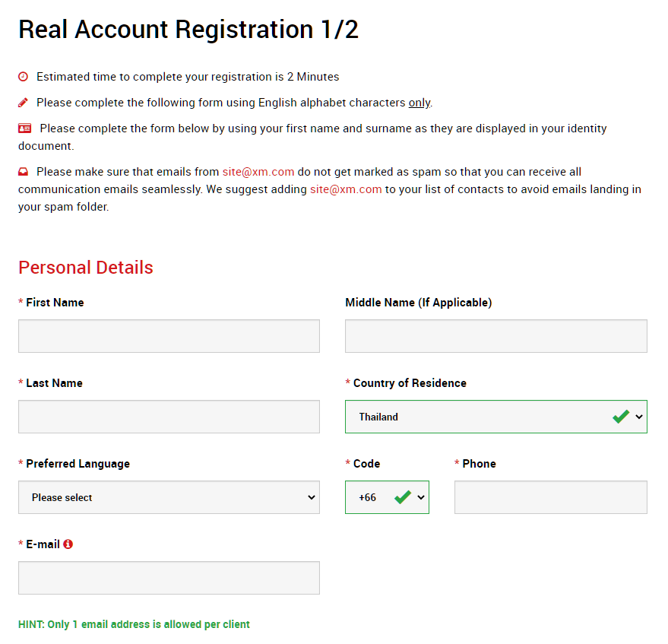Click first site@xm.com email link
The image size is (668, 644).
(x=258, y=172)
